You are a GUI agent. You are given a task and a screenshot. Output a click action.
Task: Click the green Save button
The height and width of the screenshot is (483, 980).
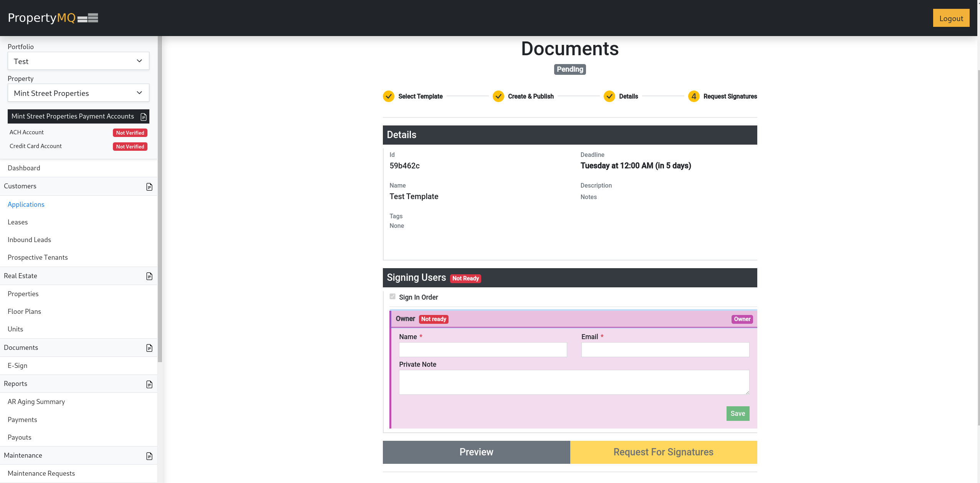click(737, 413)
